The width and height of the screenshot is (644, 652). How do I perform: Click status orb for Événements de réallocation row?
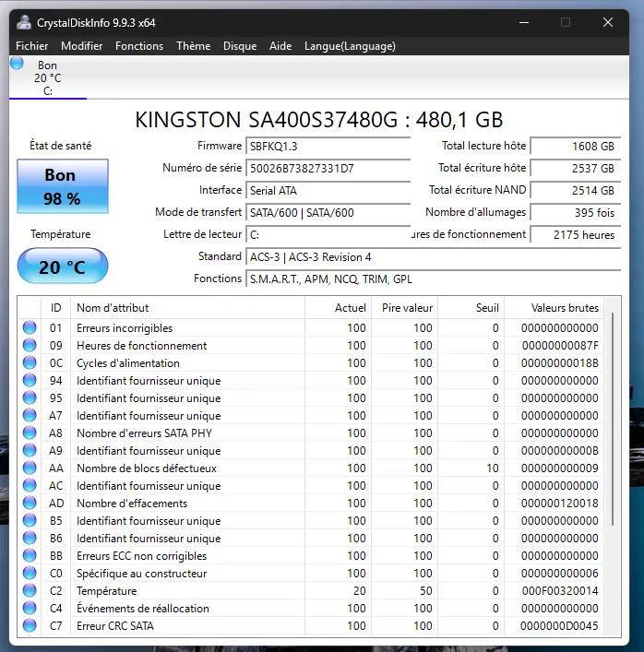(x=30, y=608)
